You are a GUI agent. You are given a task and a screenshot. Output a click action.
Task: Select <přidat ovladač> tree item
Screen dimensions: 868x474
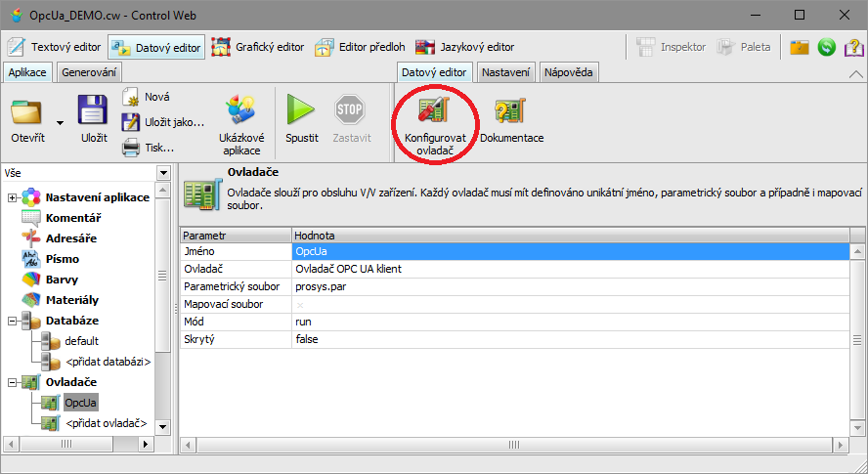click(x=106, y=423)
